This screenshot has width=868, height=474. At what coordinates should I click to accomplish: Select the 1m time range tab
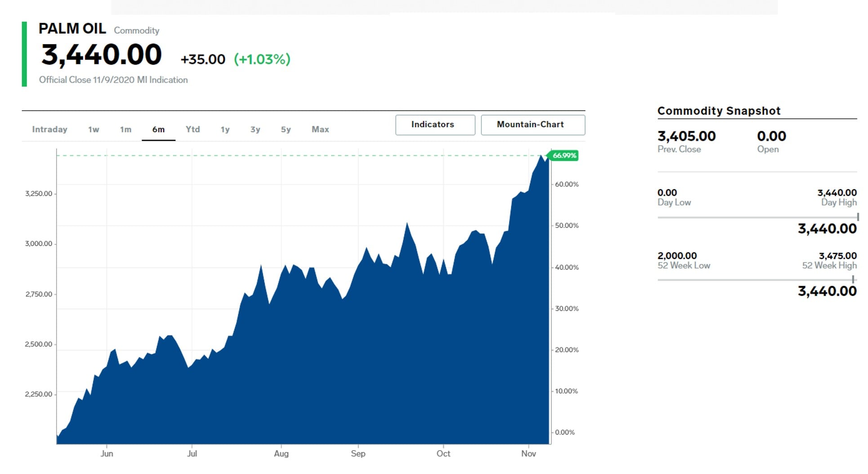tap(126, 130)
